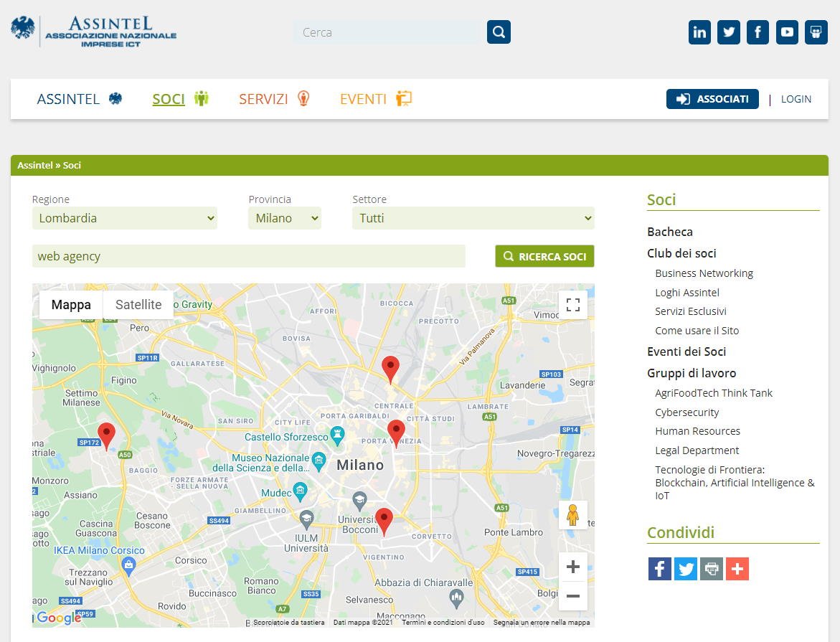The width and height of the screenshot is (840, 642).
Task: Open the Provincia dropdown
Action: click(x=285, y=218)
